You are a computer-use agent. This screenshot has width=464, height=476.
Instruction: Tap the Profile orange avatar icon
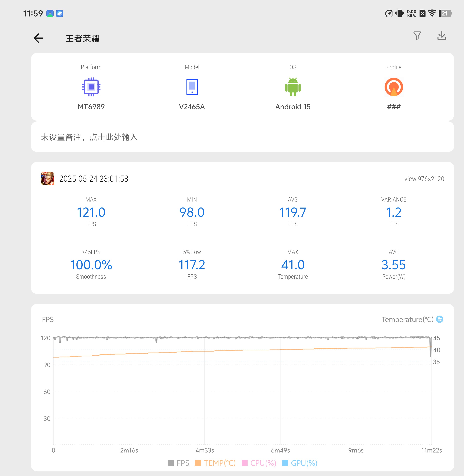tap(394, 87)
